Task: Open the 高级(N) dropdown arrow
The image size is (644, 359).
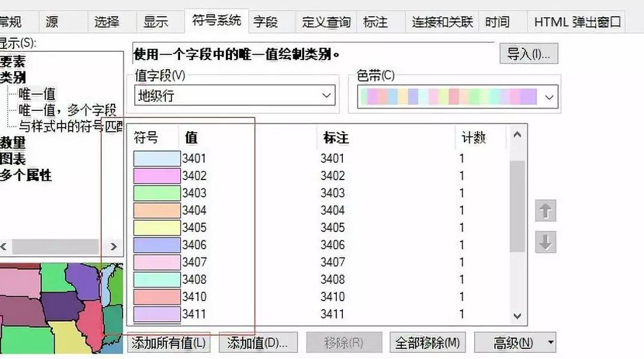Action: pos(551,342)
